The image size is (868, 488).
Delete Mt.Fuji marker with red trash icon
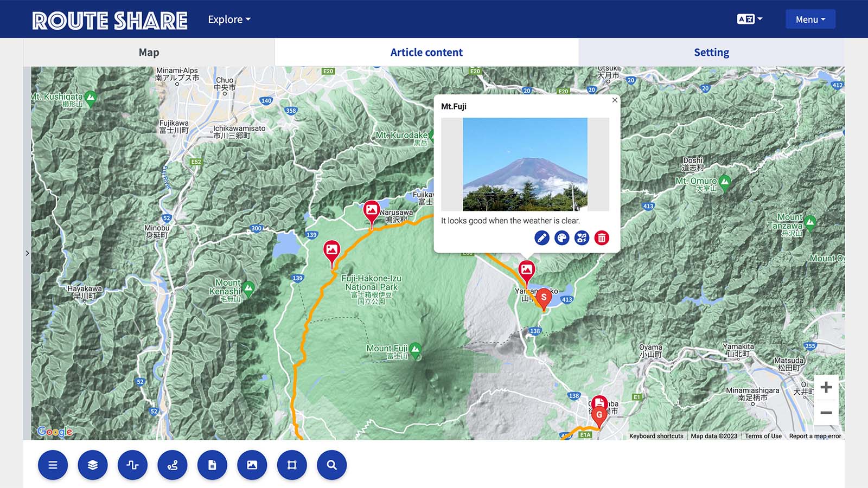(x=602, y=237)
